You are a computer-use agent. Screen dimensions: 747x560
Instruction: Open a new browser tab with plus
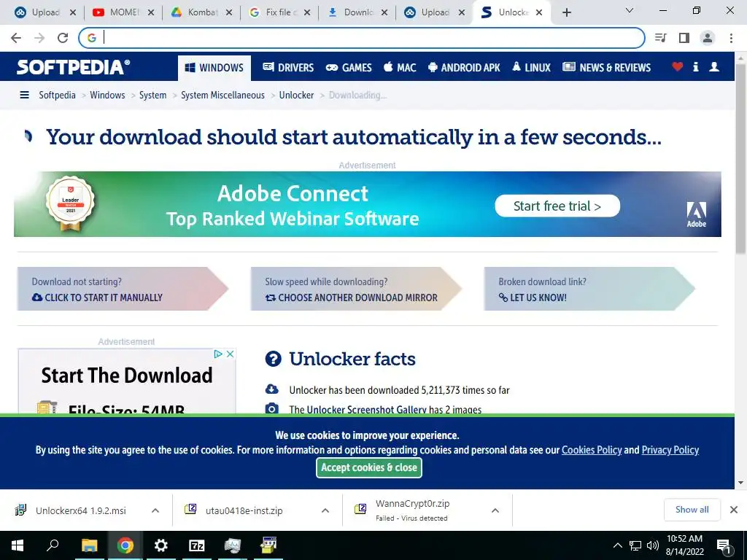[x=566, y=12]
